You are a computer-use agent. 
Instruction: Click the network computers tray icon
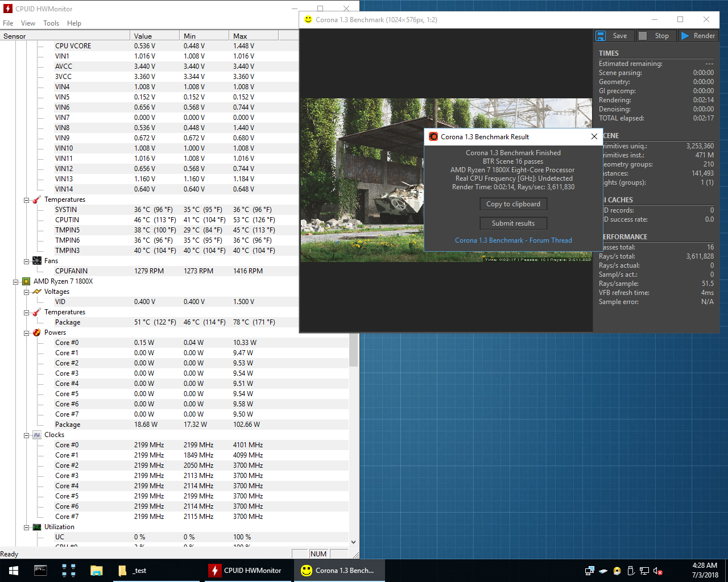pos(590,571)
